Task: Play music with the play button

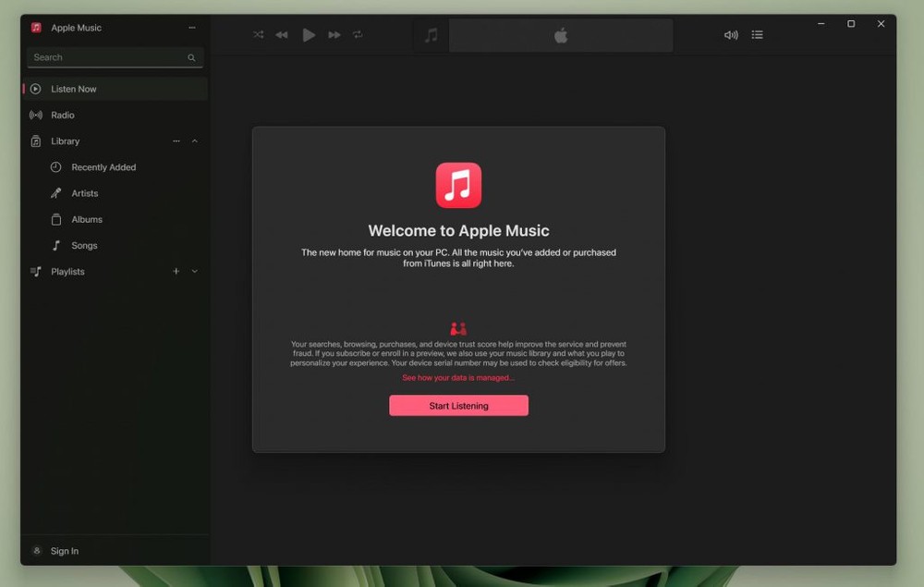Action: (309, 35)
